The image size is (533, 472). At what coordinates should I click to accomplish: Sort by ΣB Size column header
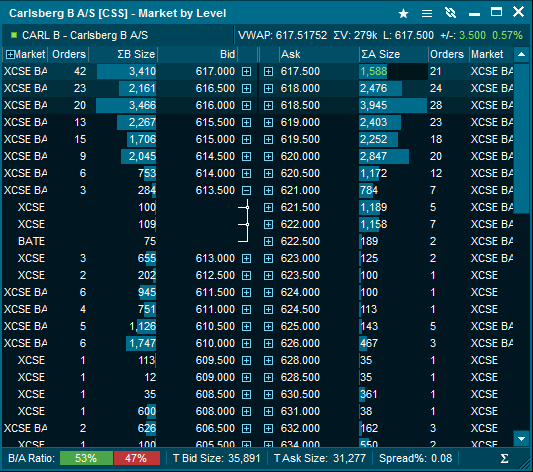click(123, 54)
